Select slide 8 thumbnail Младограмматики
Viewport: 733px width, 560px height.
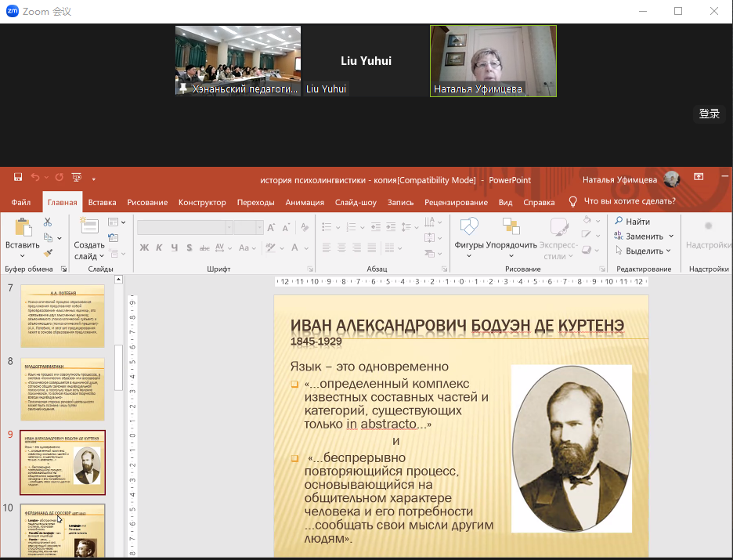(63, 389)
